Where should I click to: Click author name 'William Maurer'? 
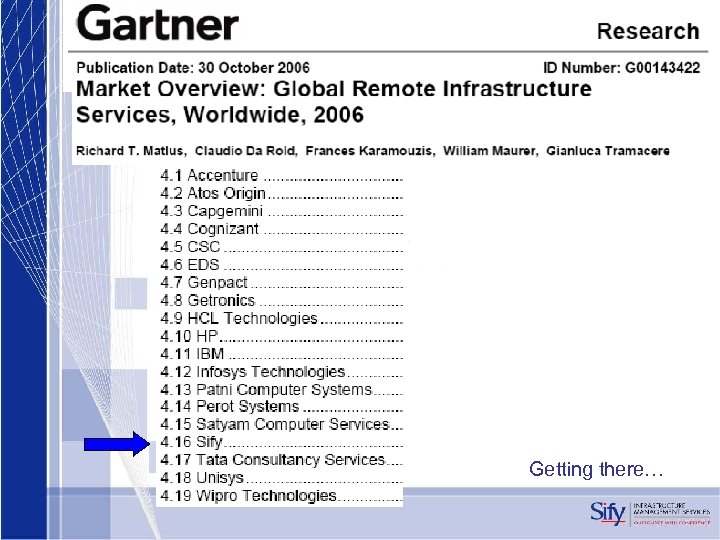pos(490,151)
